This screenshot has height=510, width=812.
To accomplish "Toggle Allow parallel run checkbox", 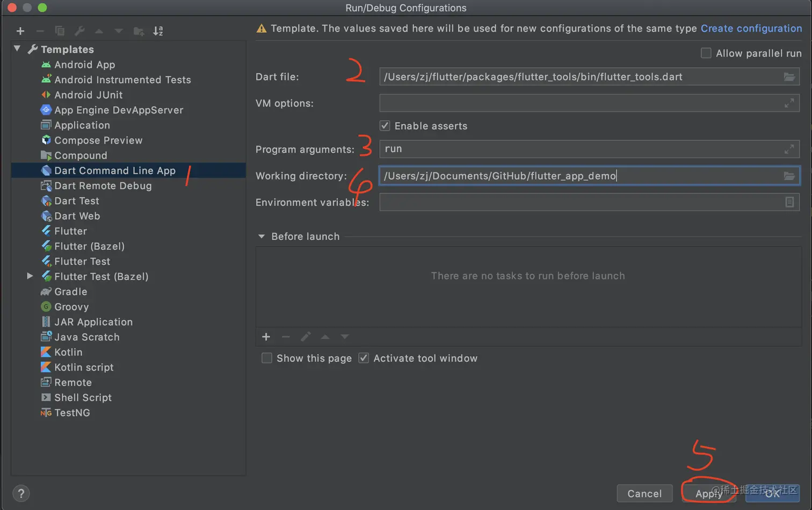I will click(706, 53).
